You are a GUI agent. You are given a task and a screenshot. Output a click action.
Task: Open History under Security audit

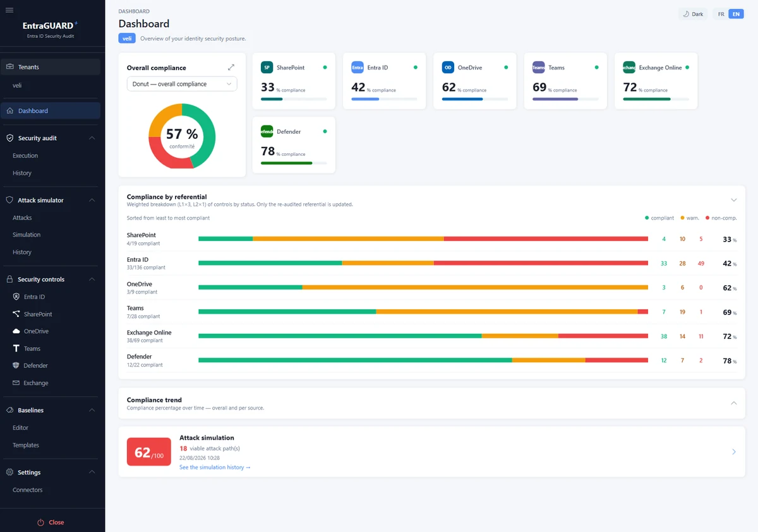22,173
